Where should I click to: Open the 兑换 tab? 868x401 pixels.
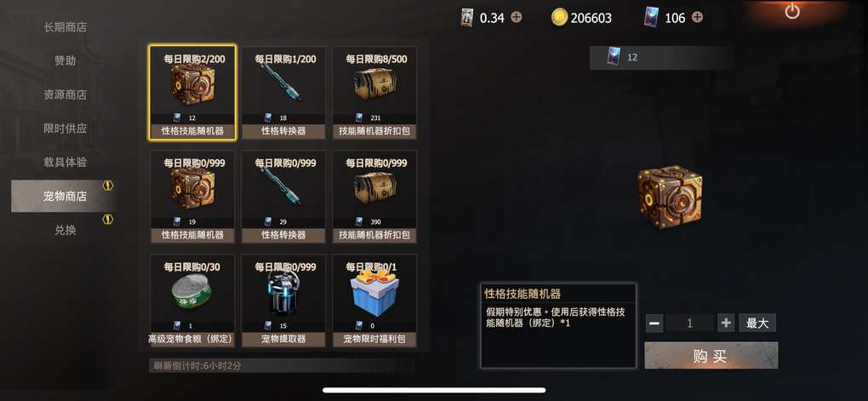click(x=65, y=231)
